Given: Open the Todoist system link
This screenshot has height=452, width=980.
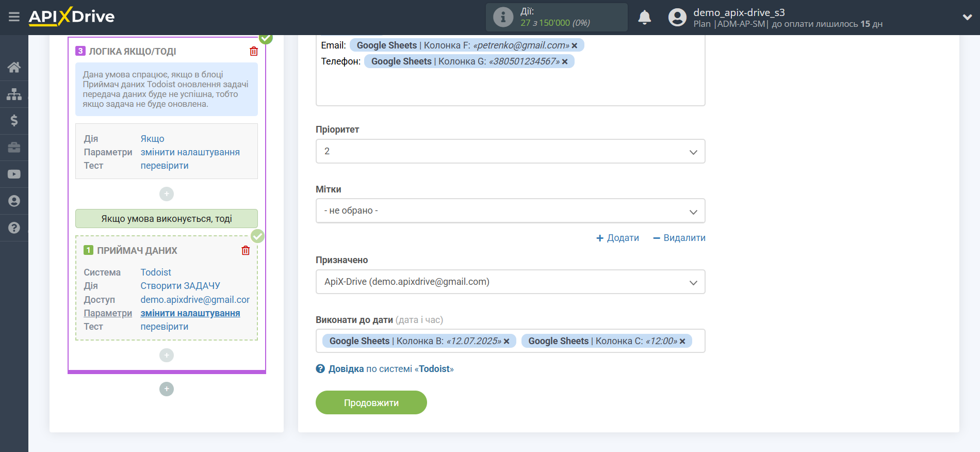Looking at the screenshot, I should (x=156, y=272).
